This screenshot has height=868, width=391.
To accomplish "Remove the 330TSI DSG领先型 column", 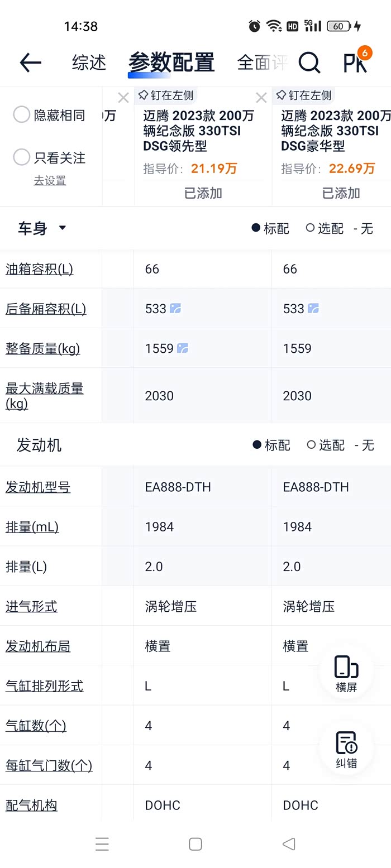I will 261,98.
